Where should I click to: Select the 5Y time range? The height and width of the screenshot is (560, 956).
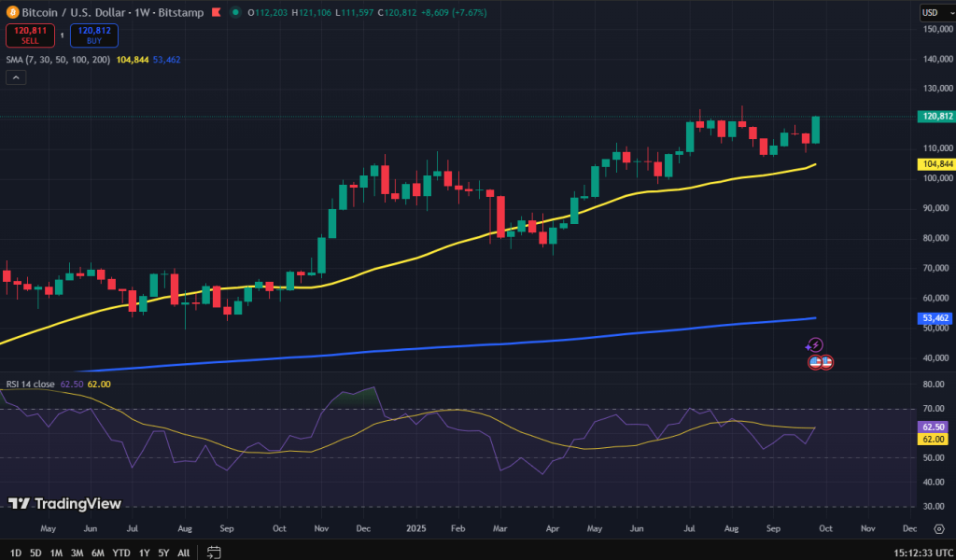click(163, 553)
